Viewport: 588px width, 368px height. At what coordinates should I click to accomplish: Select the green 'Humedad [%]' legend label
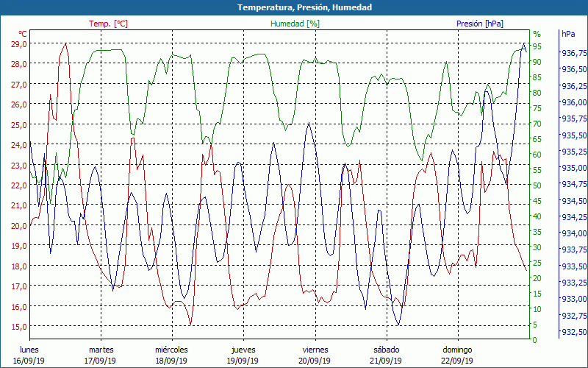pos(295,24)
